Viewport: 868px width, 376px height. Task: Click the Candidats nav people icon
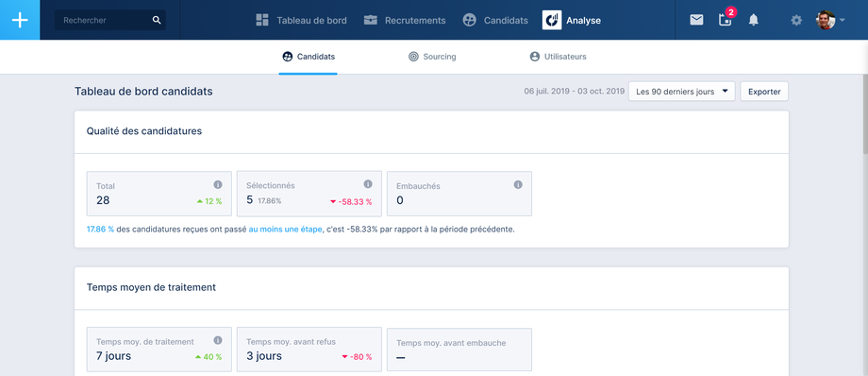[469, 21]
